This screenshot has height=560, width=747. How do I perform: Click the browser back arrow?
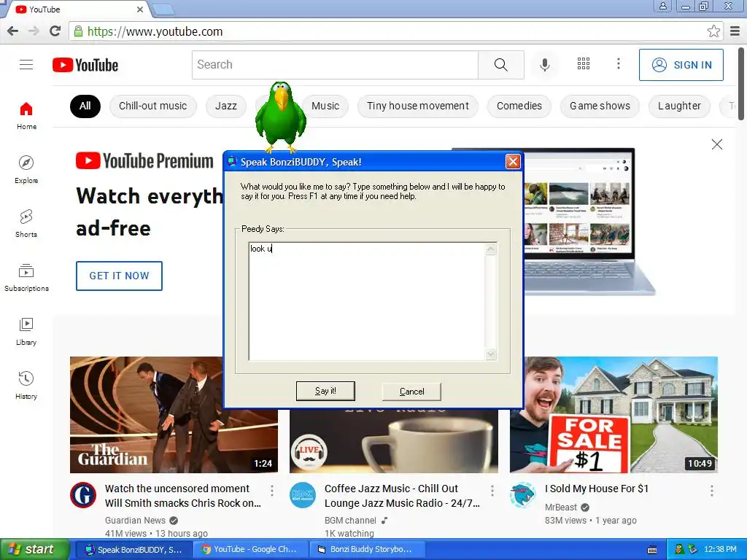13,31
